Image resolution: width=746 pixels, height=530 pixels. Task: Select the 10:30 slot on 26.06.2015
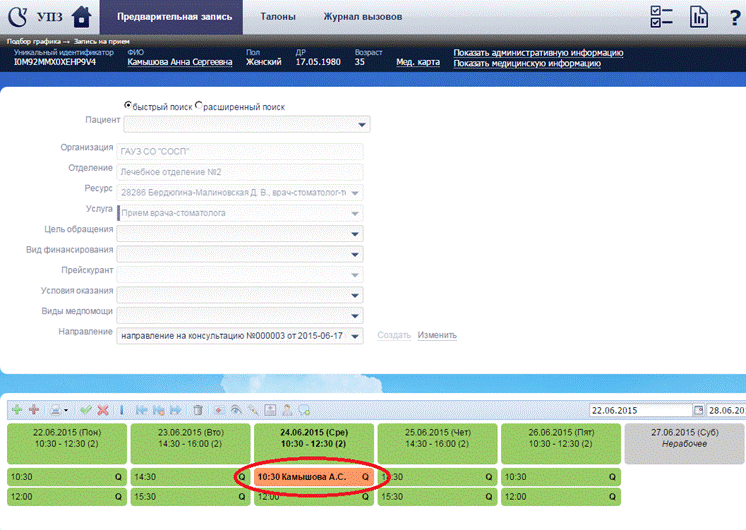pyautogui.click(x=561, y=477)
